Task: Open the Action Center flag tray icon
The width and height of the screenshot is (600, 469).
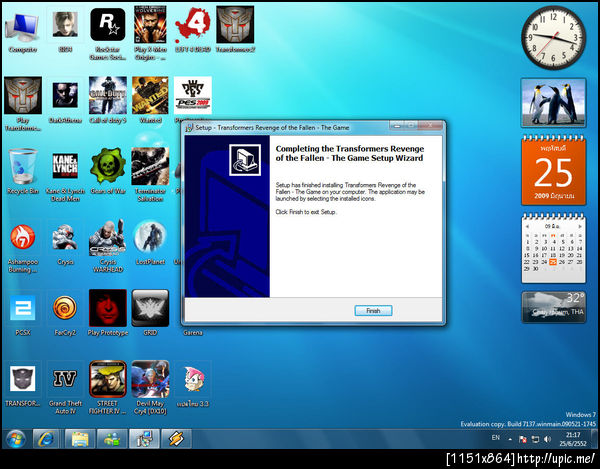Action: pos(522,439)
